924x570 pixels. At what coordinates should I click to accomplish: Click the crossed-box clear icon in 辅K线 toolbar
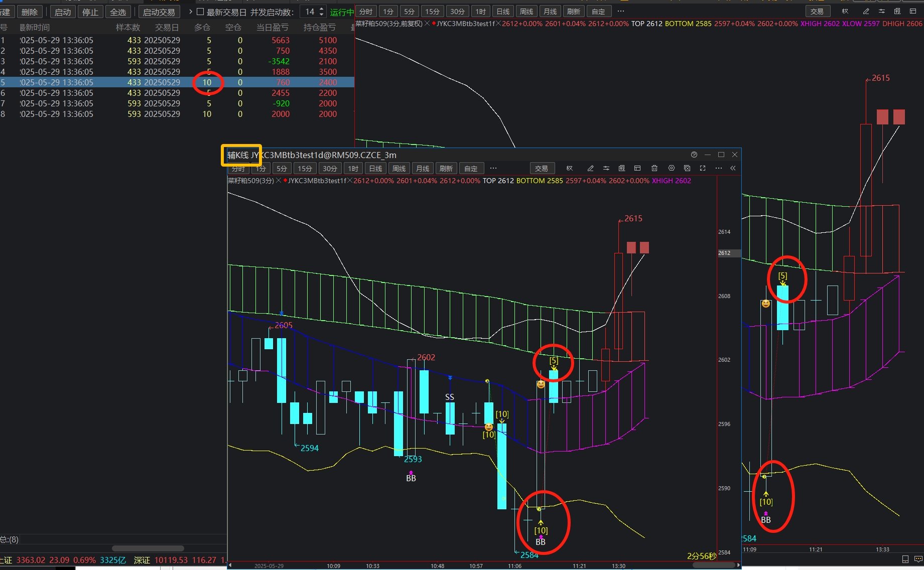click(687, 169)
